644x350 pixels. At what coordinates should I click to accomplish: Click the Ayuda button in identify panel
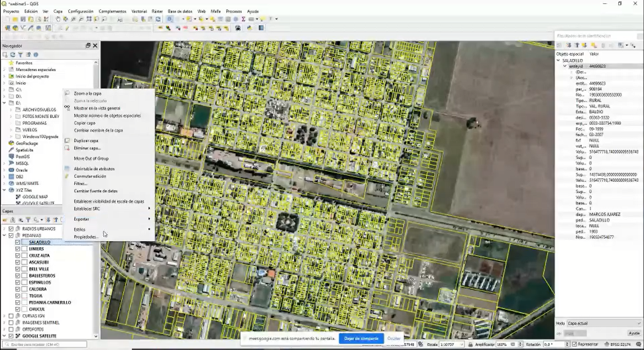tap(634, 333)
